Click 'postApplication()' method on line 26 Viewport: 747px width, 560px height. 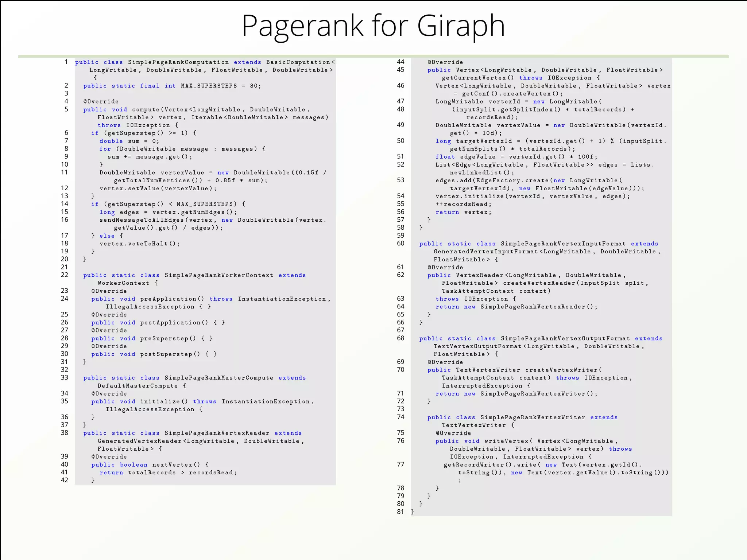(x=174, y=323)
